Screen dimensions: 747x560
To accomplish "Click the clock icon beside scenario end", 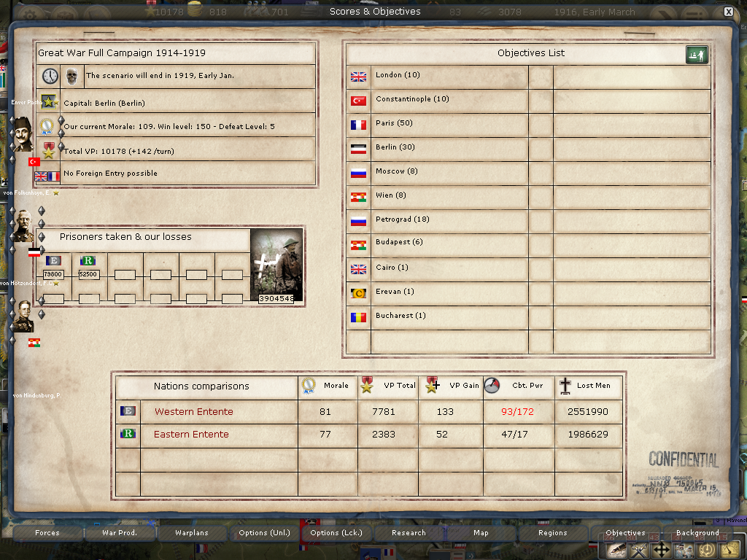I will [50, 76].
